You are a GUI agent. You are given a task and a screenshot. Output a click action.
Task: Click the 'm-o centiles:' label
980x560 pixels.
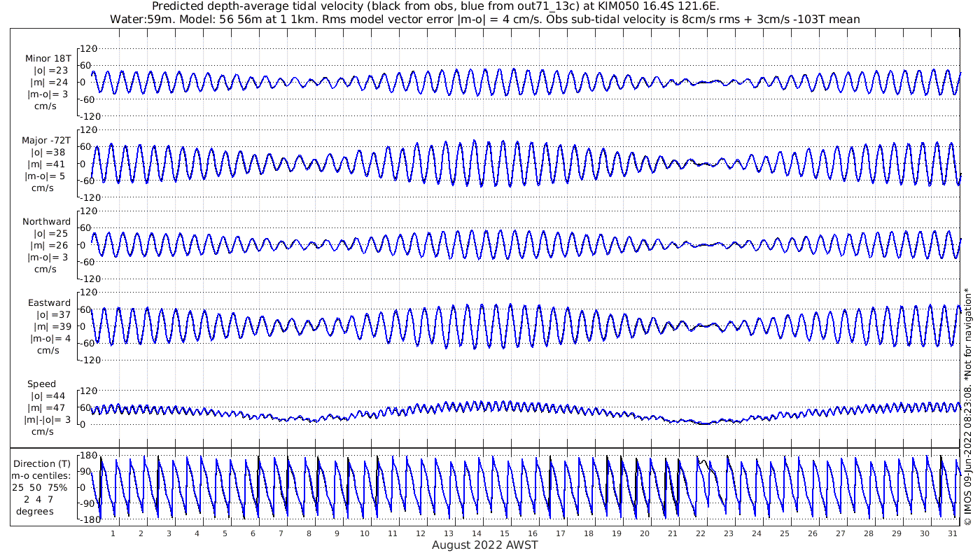[42, 476]
